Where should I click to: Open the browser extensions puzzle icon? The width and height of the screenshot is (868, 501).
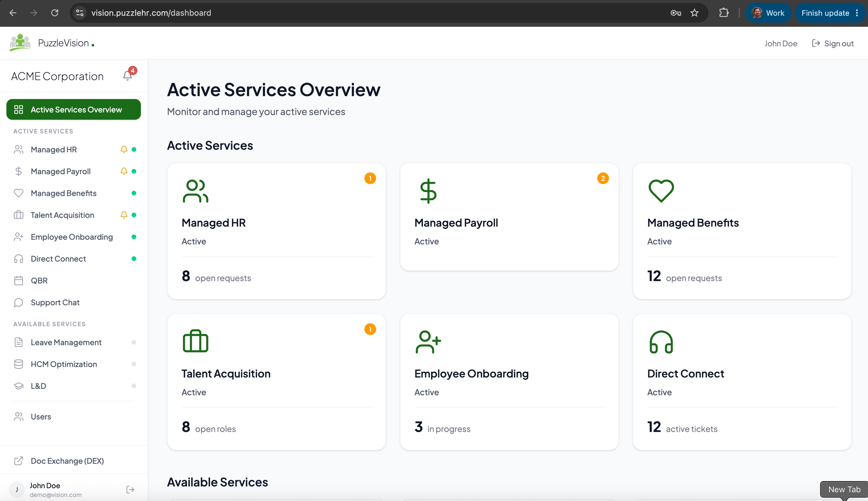724,13
